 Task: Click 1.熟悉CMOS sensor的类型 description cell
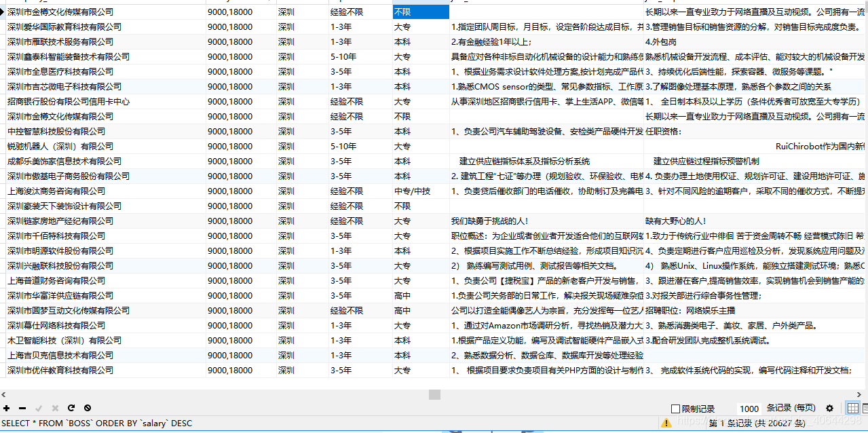coord(546,86)
